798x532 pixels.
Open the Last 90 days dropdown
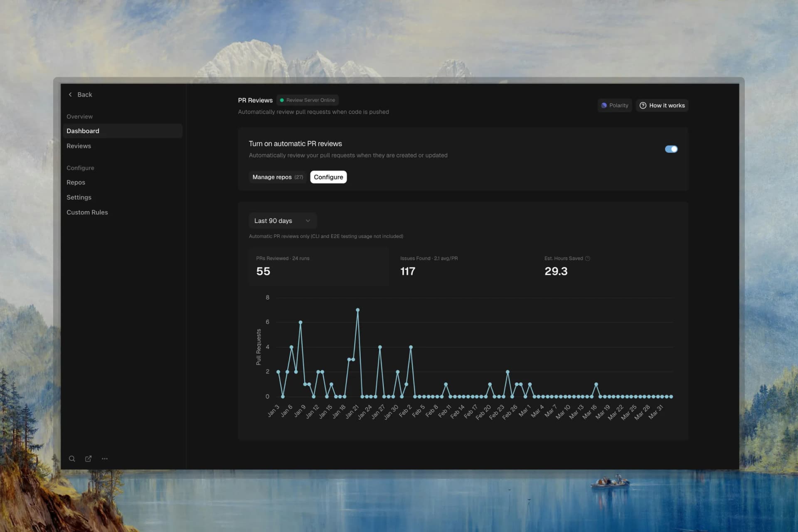click(282, 220)
